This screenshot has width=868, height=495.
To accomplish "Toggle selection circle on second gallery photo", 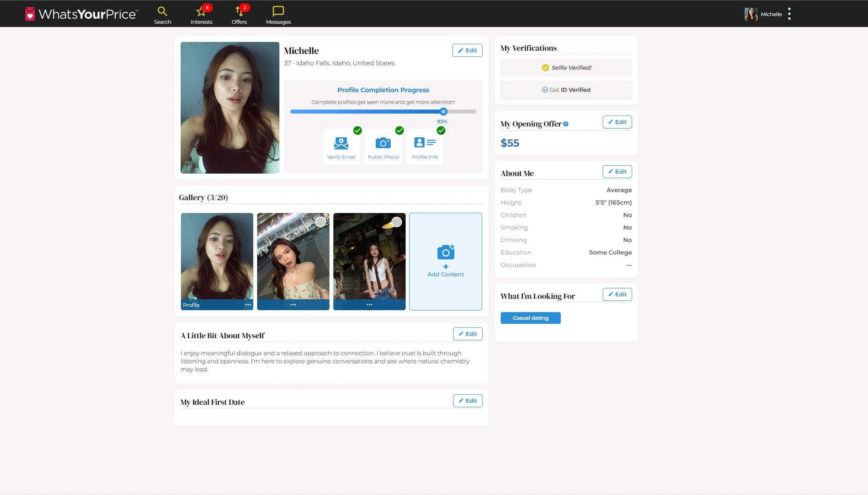I will (320, 222).
